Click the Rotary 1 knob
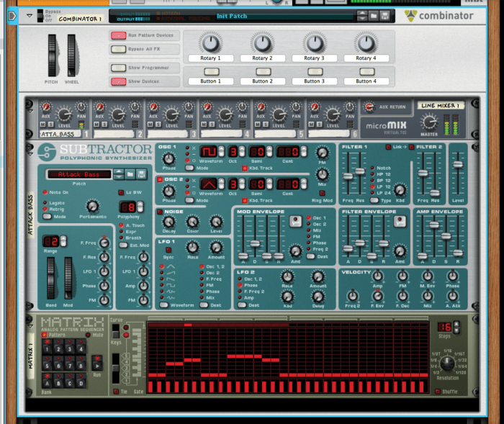 [210, 43]
